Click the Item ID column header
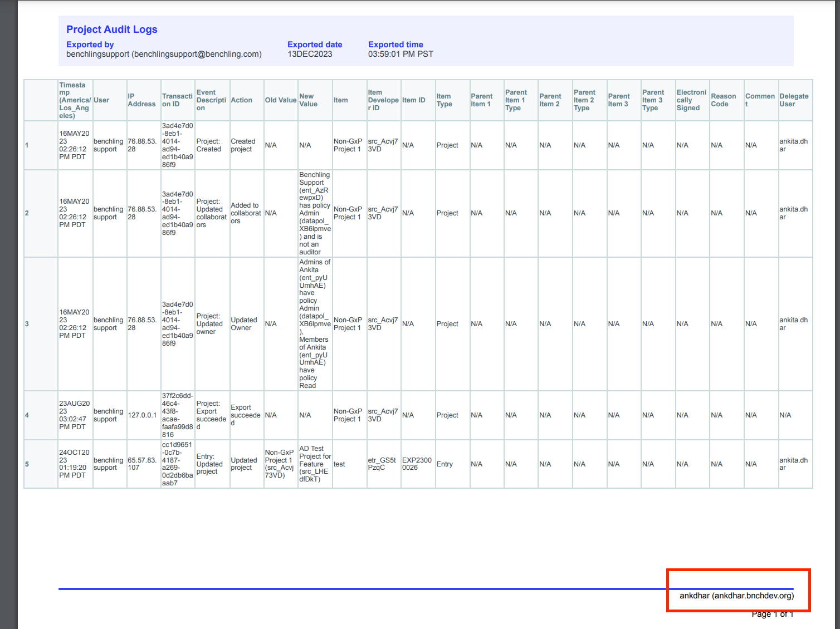Viewport: 840px width, 629px height. [x=418, y=100]
